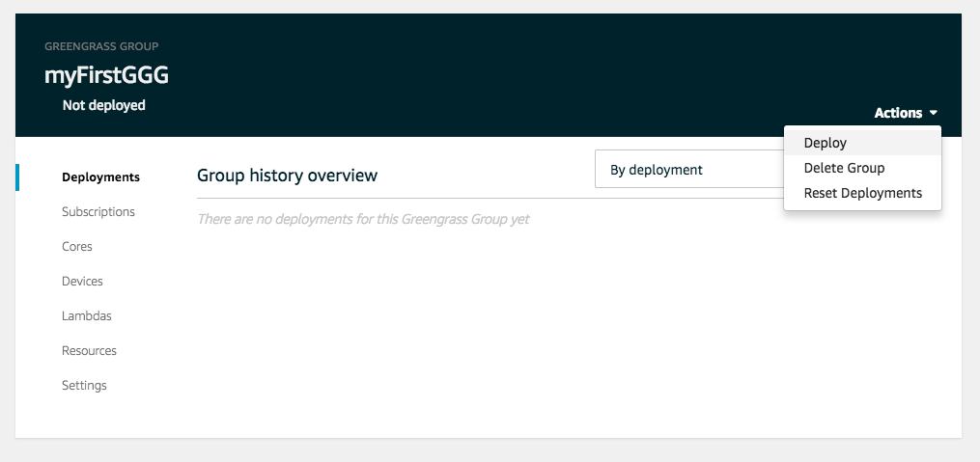The width and height of the screenshot is (980, 462).
Task: Click the Not deployed status text
Action: [103, 105]
